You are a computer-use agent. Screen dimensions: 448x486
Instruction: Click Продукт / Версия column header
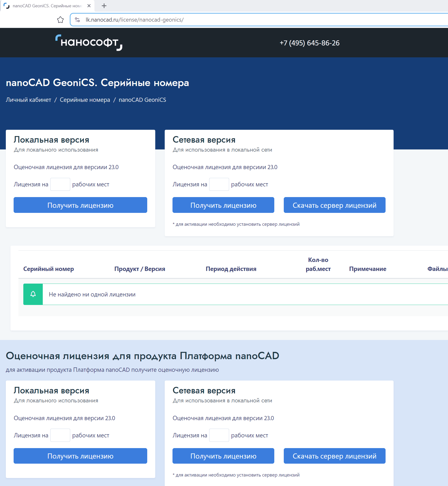coord(140,269)
